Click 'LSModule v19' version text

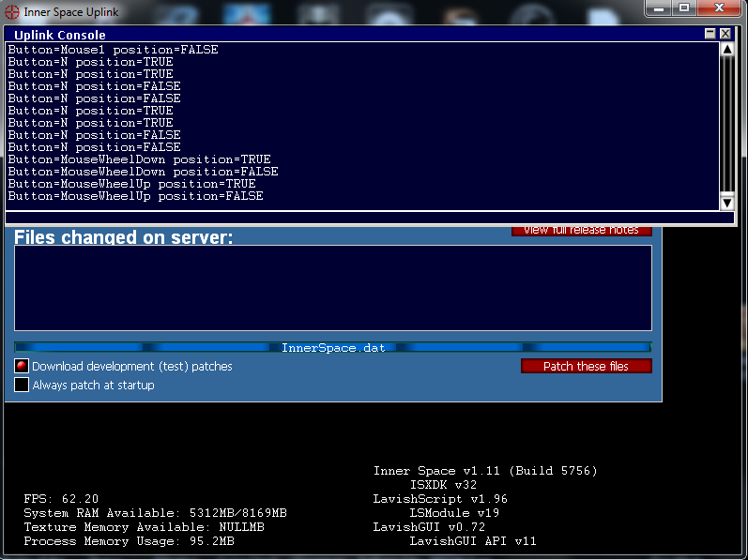tap(454, 513)
